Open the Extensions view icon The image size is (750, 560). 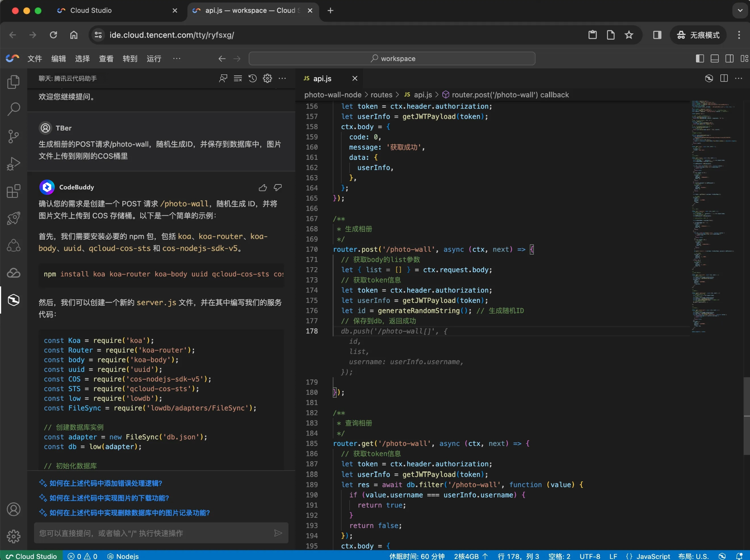coord(14,191)
